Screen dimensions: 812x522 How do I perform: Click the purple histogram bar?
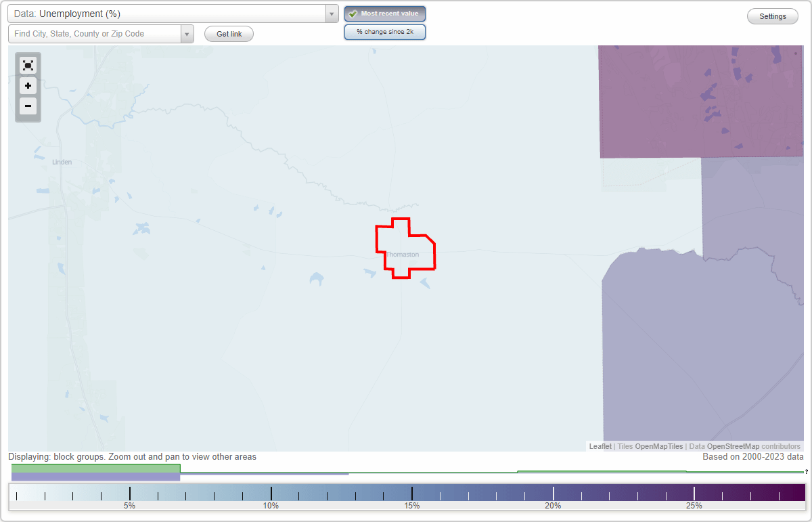(x=95, y=477)
